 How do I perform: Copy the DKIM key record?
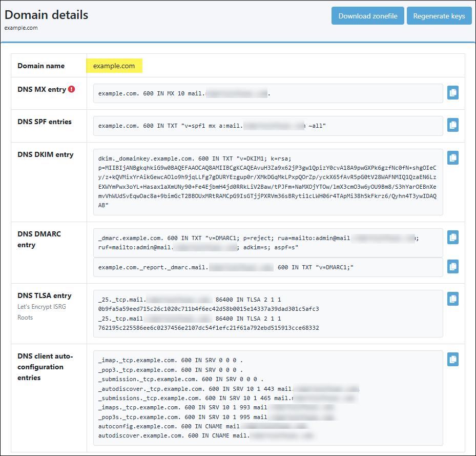453,158
